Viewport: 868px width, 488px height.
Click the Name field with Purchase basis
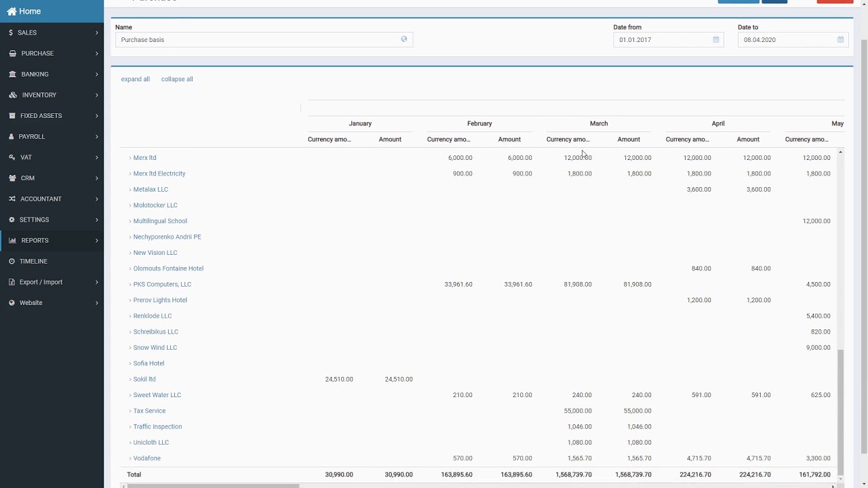pyautogui.click(x=264, y=40)
